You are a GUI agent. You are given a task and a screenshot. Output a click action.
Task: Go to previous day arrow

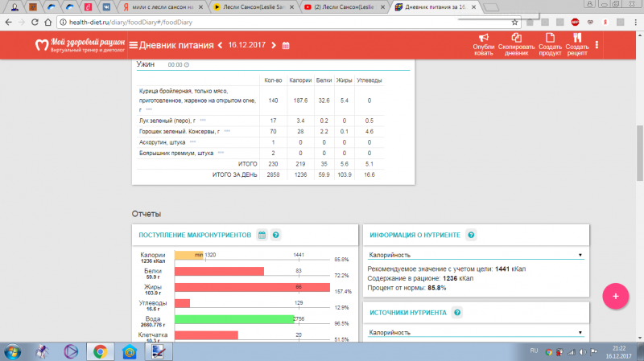coord(220,45)
